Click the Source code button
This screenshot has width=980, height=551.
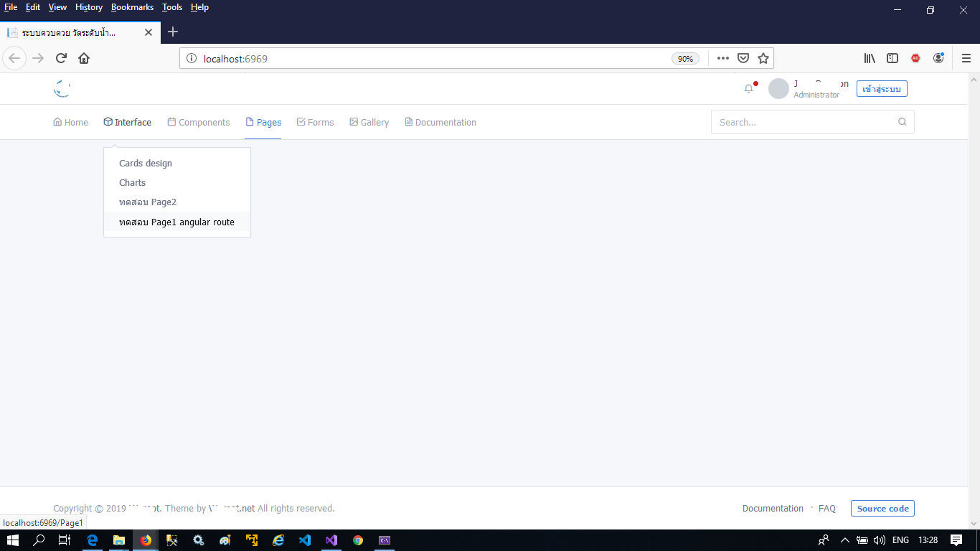[x=882, y=509]
